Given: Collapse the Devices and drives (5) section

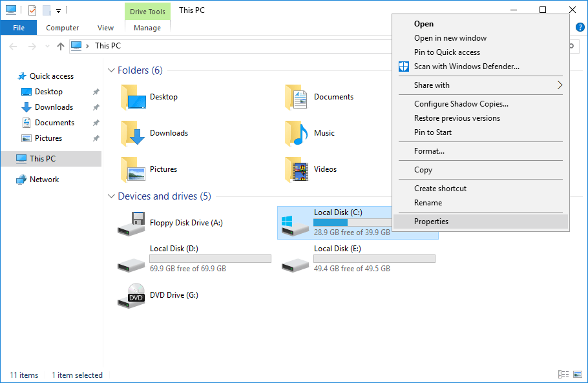Looking at the screenshot, I should 111,196.
